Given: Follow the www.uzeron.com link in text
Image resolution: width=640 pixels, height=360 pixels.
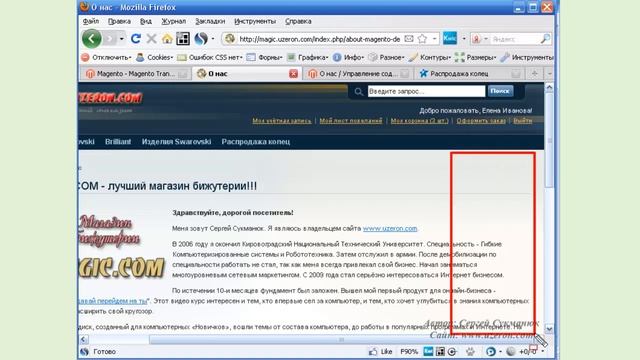Looking at the screenshot, I should [390, 229].
